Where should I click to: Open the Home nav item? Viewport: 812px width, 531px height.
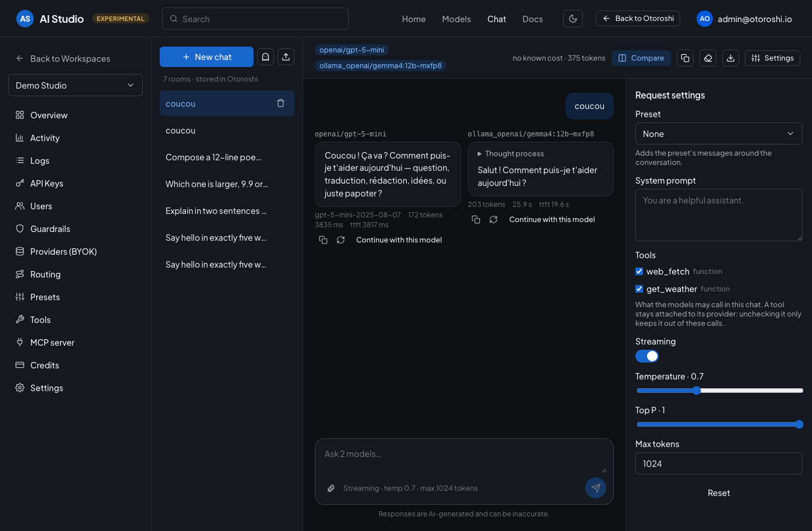pos(414,19)
